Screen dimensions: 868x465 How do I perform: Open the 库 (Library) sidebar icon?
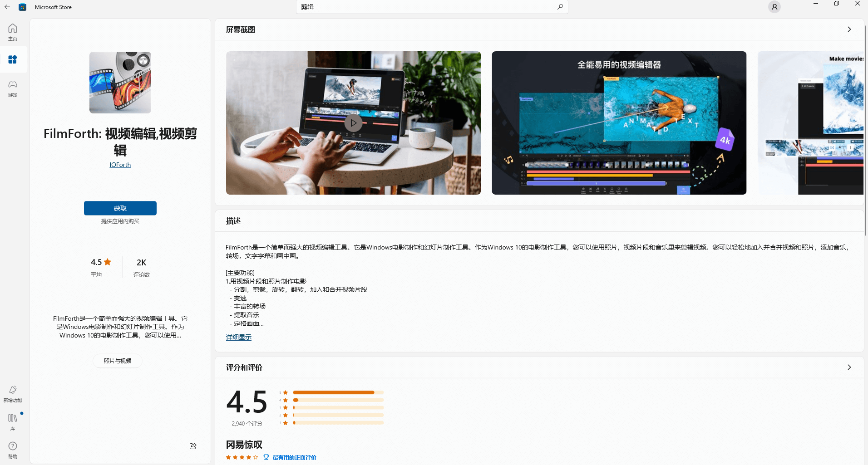coord(12,421)
